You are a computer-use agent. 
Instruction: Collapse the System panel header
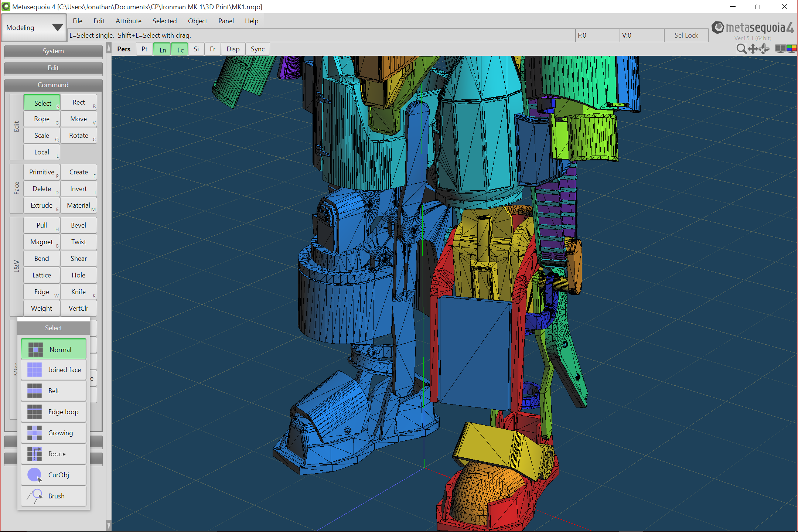(x=53, y=51)
